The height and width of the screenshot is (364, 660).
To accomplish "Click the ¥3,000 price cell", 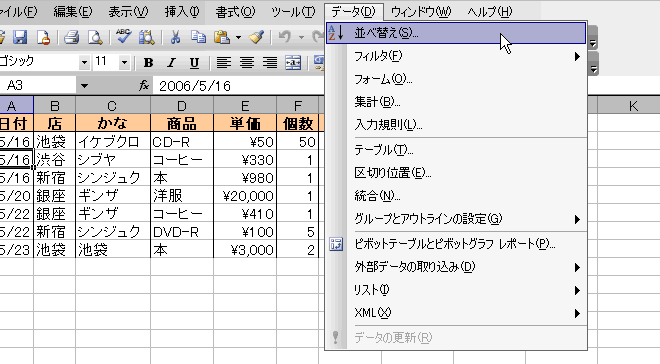I will pyautogui.click(x=245, y=250).
